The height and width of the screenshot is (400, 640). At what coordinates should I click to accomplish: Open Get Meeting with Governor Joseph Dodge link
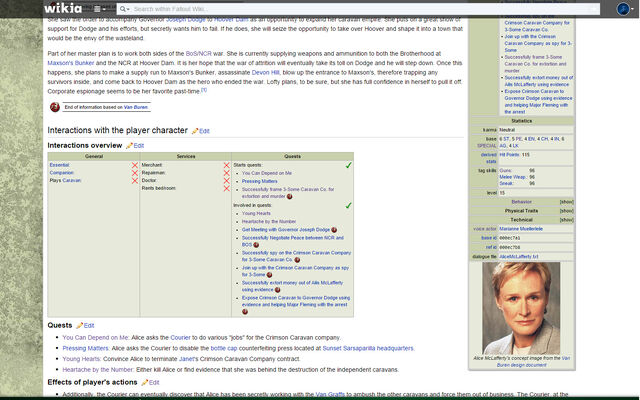click(286, 230)
